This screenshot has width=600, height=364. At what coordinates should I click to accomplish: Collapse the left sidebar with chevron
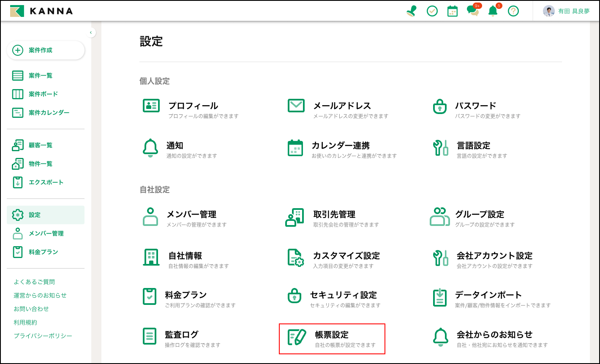click(x=90, y=33)
